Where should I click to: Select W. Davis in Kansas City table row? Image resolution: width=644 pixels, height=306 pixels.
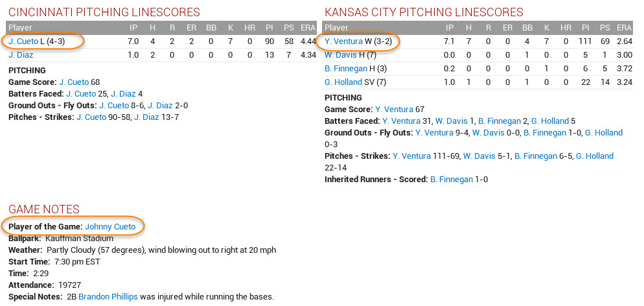(341, 55)
